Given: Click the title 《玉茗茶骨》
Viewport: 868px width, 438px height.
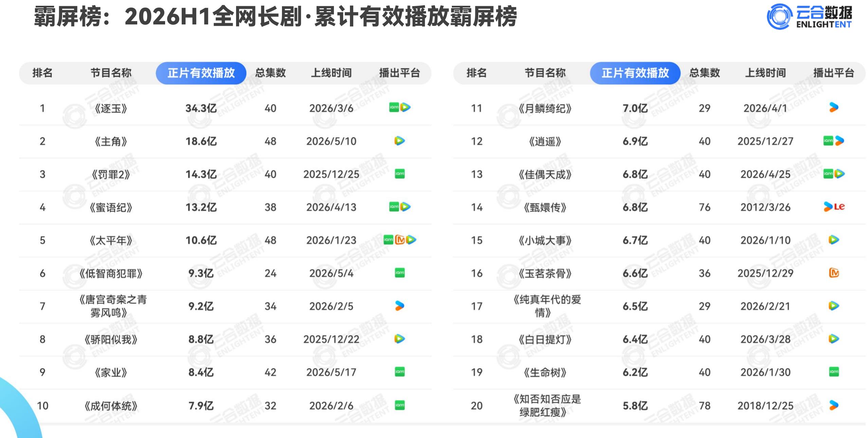Looking at the screenshot, I should (x=545, y=273).
